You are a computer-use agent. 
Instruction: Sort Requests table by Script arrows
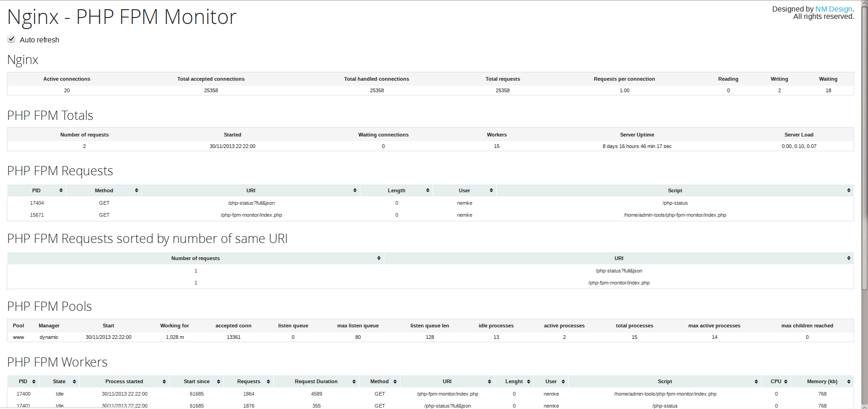pyautogui.click(x=849, y=190)
